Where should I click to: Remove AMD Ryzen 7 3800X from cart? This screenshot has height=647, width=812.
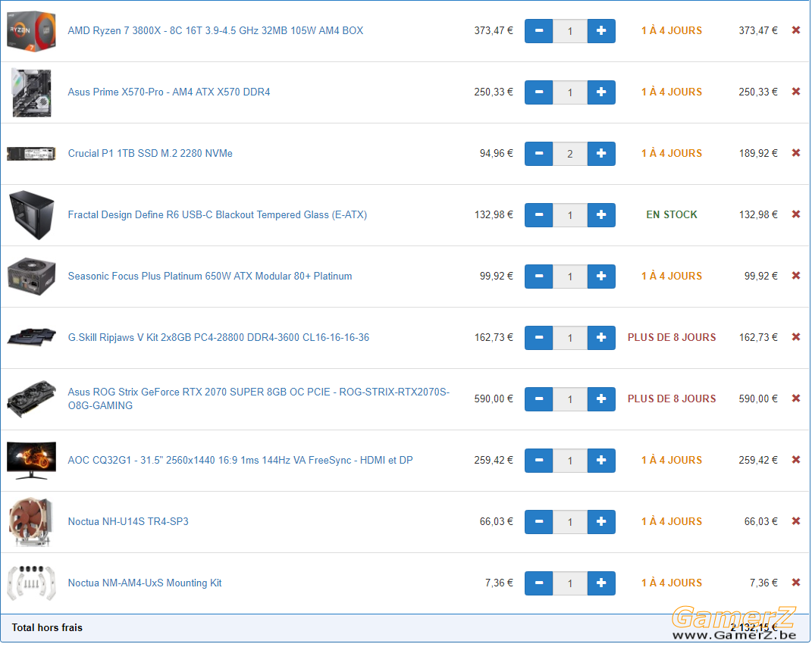point(796,30)
